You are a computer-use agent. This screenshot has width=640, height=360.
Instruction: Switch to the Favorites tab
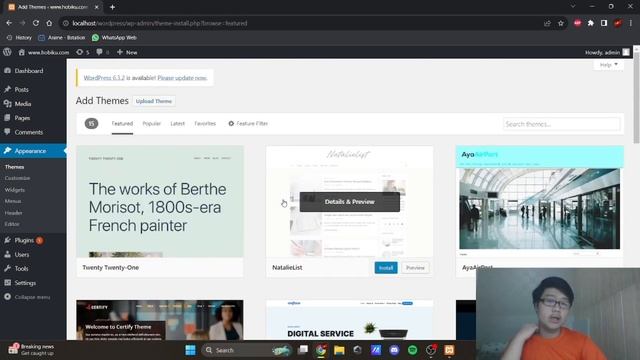coord(205,124)
